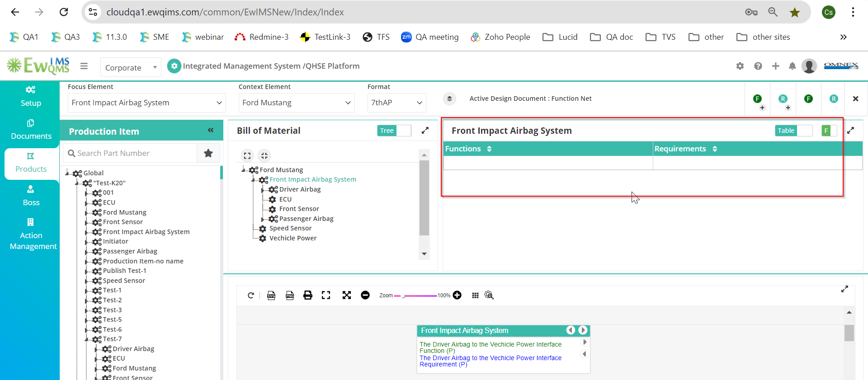Collapse the Test-7 node in Production Item tree
The image size is (868, 380).
(x=86, y=339)
